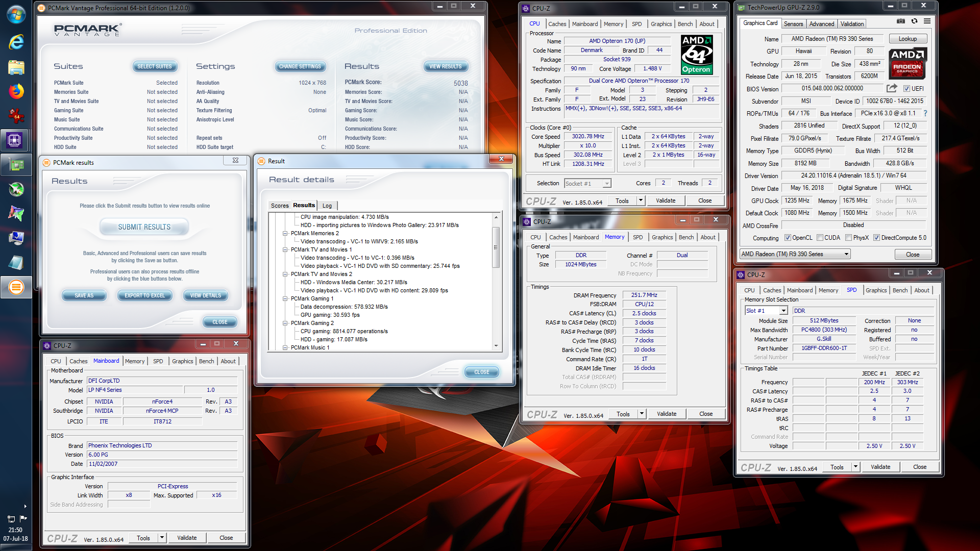Toggle the CUDA checkbox
Image resolution: width=980 pixels, height=551 pixels.
(x=820, y=238)
